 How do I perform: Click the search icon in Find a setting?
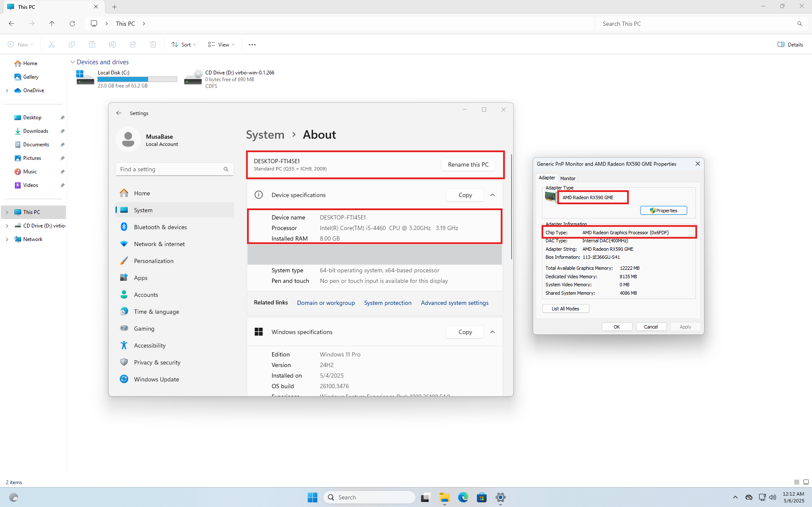tap(226, 169)
